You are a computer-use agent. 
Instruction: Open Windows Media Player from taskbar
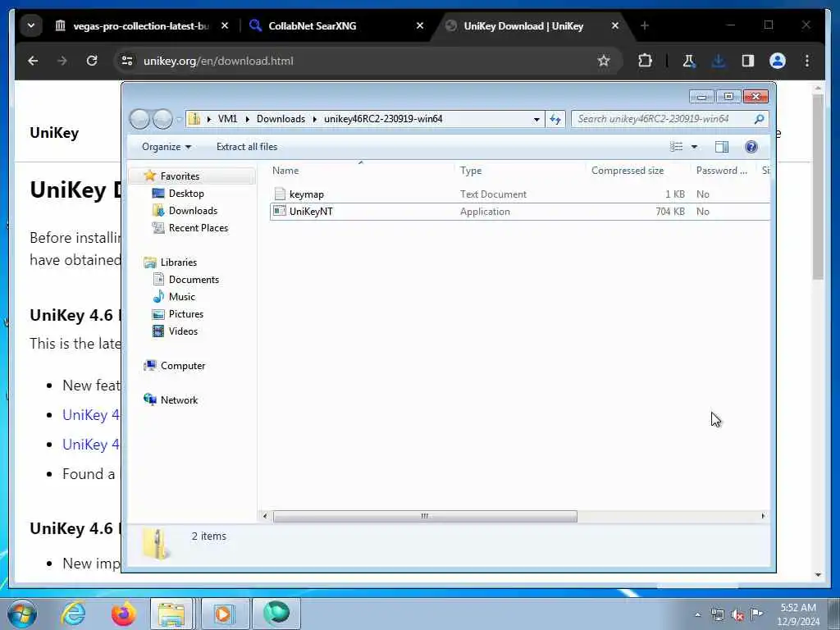point(223,614)
